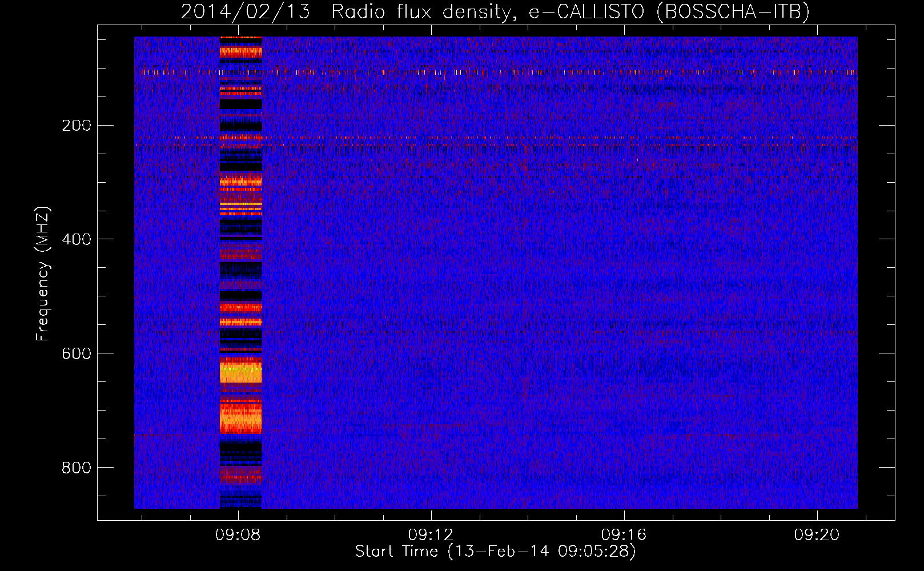Click the 09:12 time axis label
924x571 pixels.
pos(431,535)
